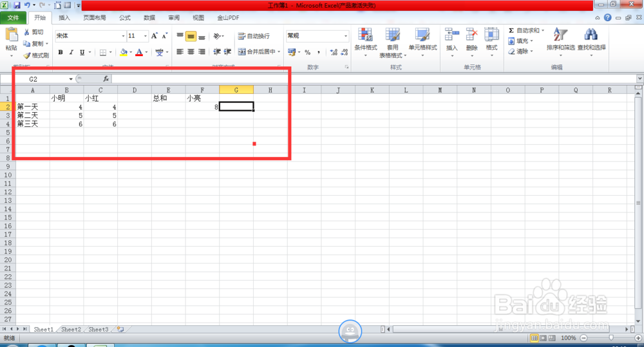Click the 填充 Fill button
644x347 pixels.
point(520,41)
